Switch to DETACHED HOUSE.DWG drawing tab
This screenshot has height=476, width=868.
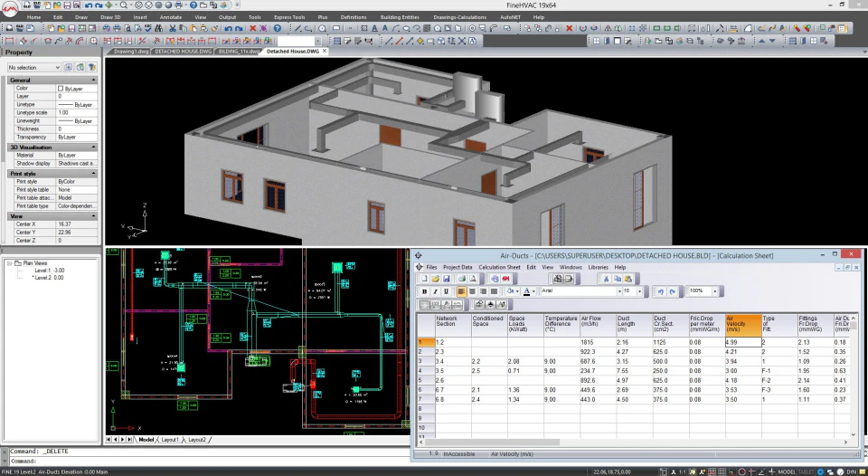pos(182,51)
